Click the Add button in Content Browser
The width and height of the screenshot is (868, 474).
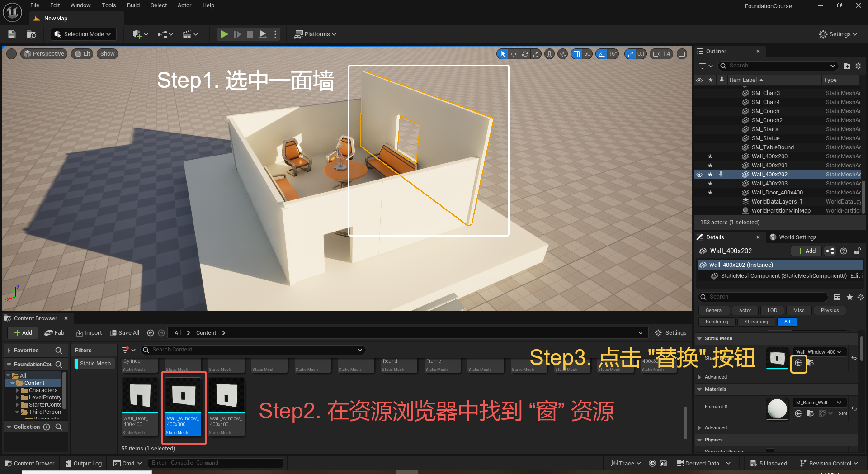[23, 333]
